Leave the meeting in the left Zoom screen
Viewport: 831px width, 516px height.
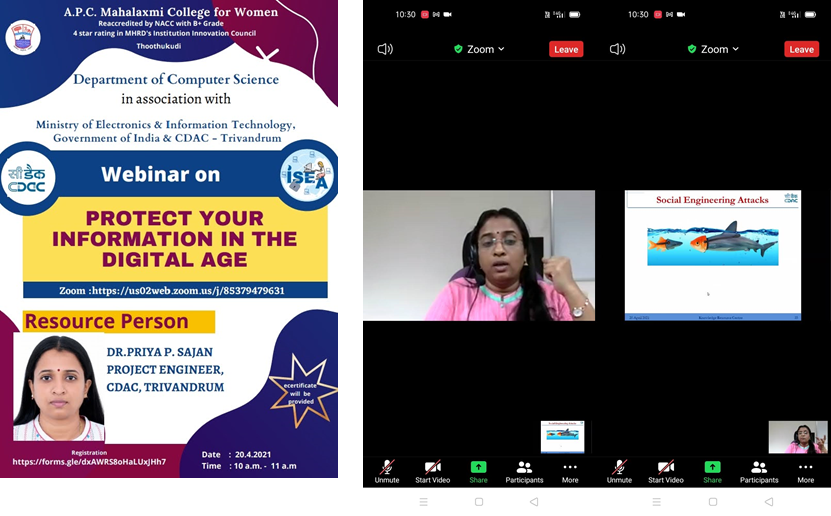(x=566, y=49)
